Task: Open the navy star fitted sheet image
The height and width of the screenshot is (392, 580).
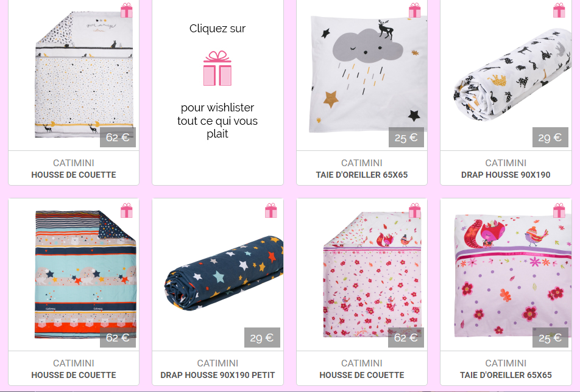Action: 224,273
